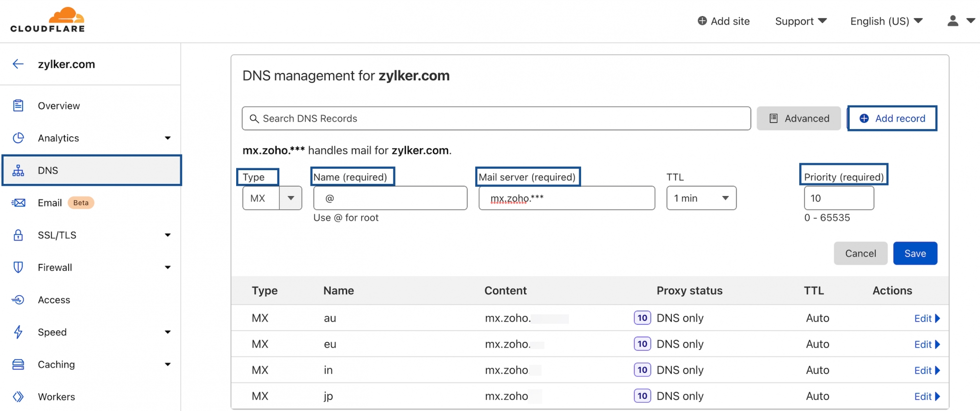980x411 pixels.
Task: Select the DNS sidebar item
Action: tap(92, 170)
